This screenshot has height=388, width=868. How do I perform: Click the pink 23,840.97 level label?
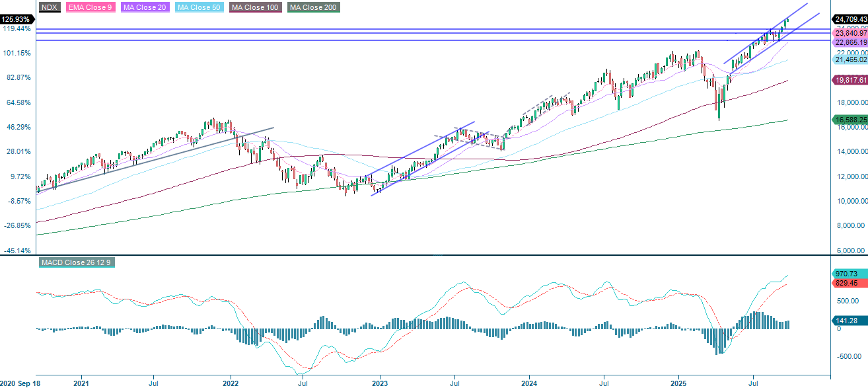pyautogui.click(x=850, y=32)
